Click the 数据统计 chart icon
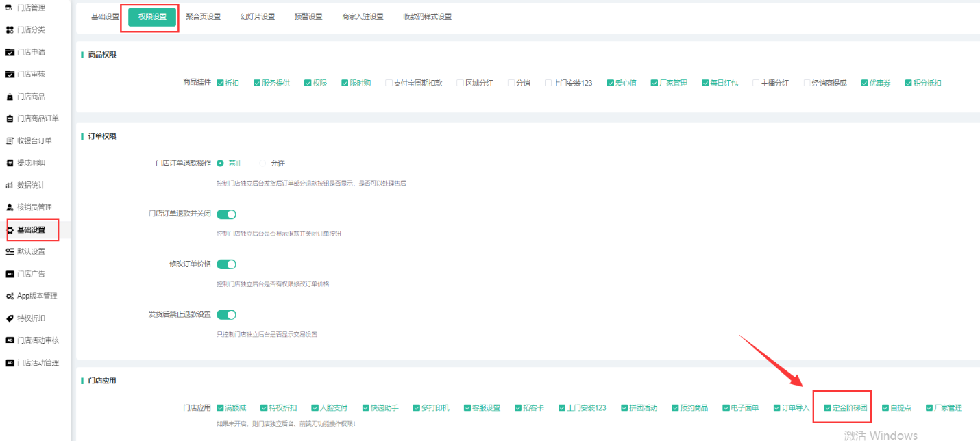This screenshot has width=980, height=441. 10,186
